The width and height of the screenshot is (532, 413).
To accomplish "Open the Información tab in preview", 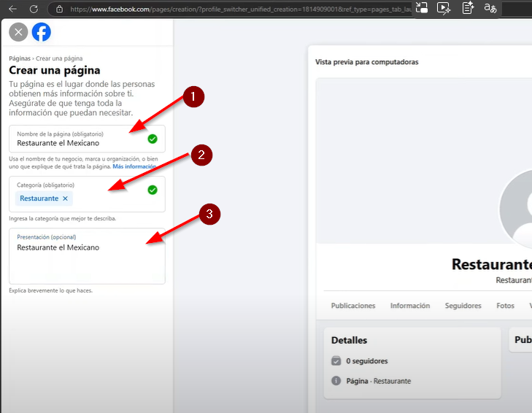I will [x=410, y=306].
